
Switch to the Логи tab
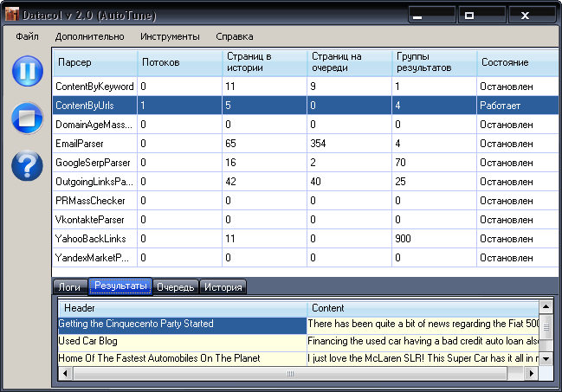pyautogui.click(x=68, y=287)
